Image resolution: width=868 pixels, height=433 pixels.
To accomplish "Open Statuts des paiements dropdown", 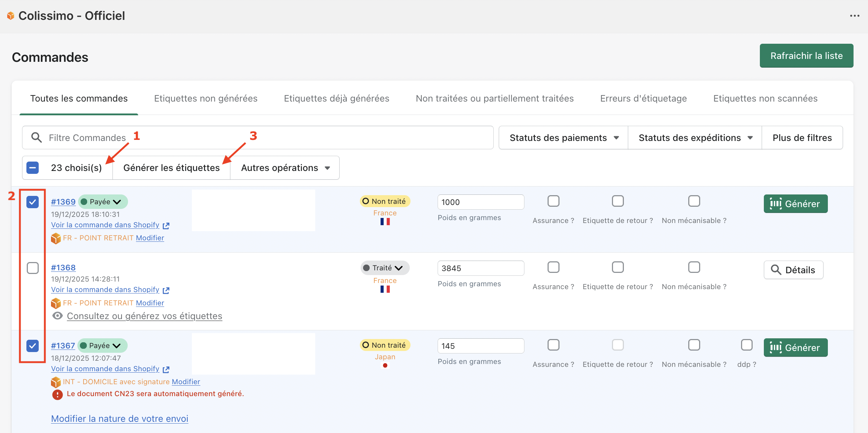I will [563, 138].
